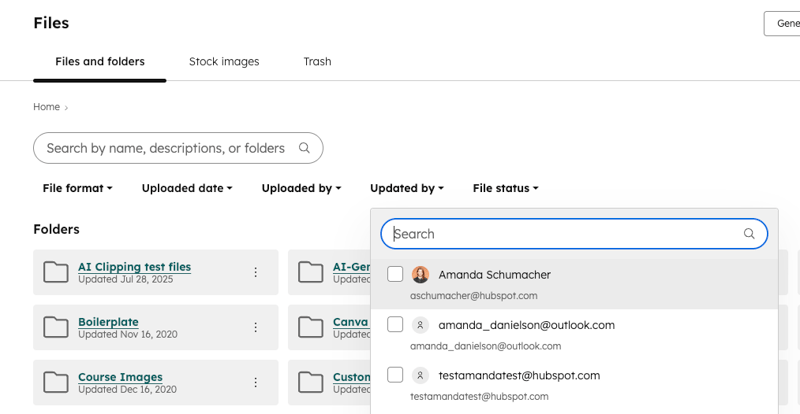Image resolution: width=800 pixels, height=414 pixels.
Task: Click the magnifier icon in the dropdown search field
Action: pyautogui.click(x=748, y=234)
